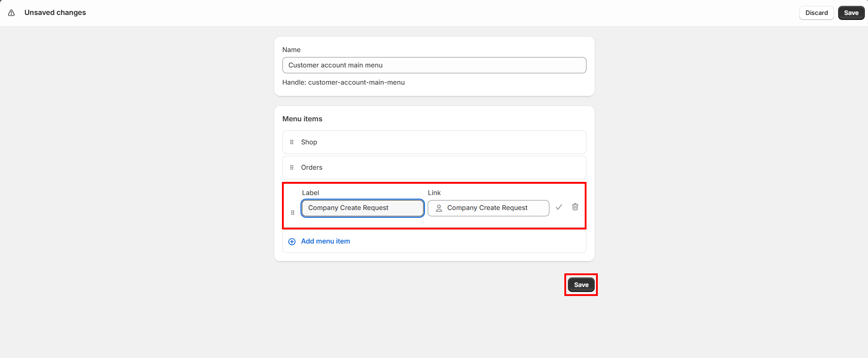
Task: Delete Company Create Request using the trash icon
Action: point(575,207)
